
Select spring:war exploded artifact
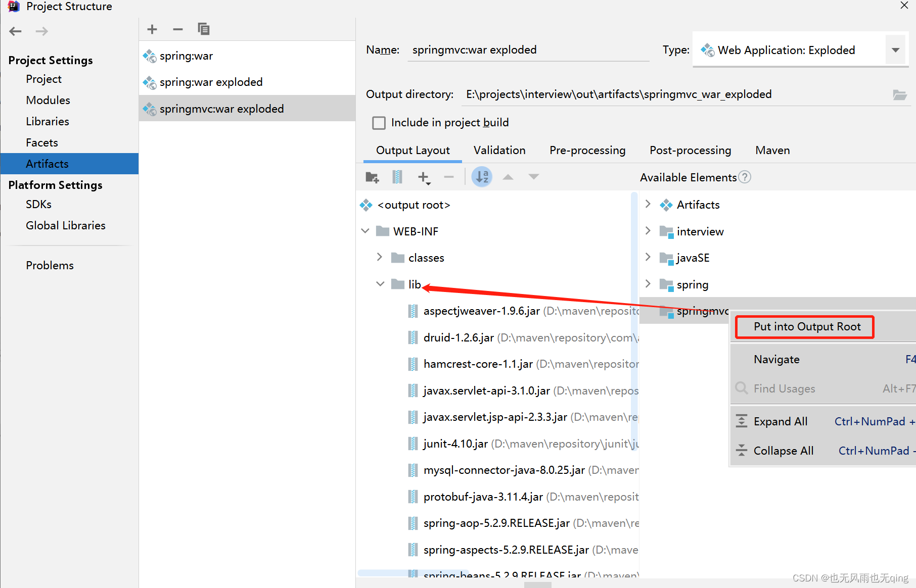click(x=247, y=82)
